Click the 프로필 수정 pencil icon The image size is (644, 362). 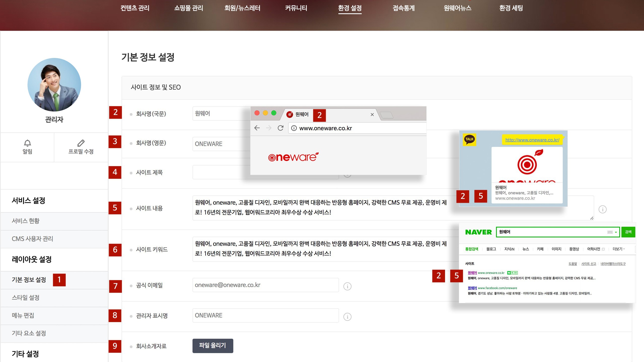pyautogui.click(x=81, y=143)
